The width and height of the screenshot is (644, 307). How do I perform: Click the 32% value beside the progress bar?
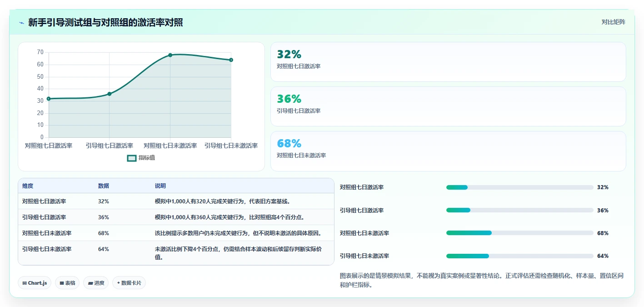point(603,187)
